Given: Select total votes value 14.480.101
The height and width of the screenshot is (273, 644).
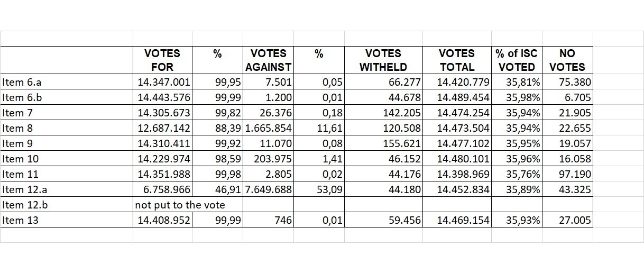Looking at the screenshot, I should pos(464,159).
